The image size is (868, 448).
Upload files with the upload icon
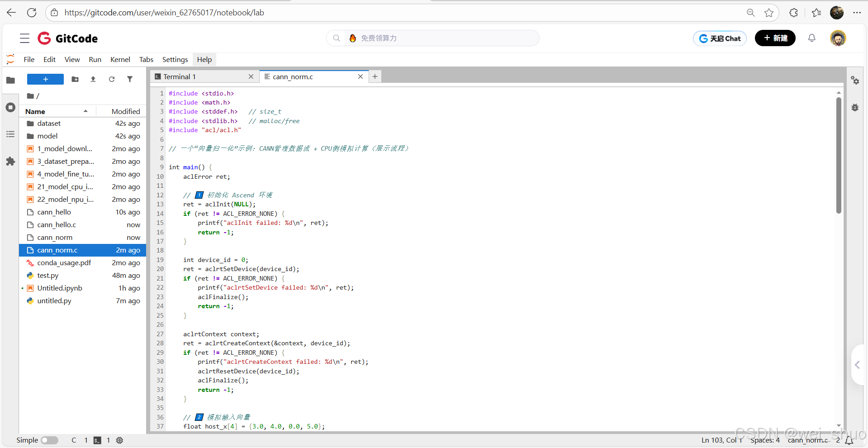coord(93,79)
